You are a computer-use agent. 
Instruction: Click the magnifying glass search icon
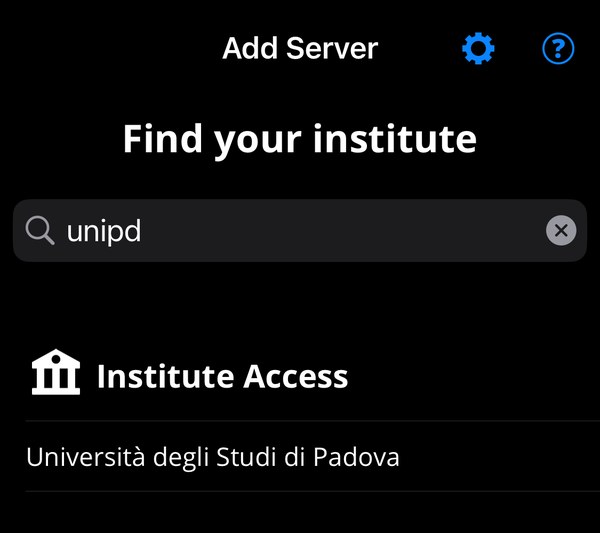click(x=40, y=231)
